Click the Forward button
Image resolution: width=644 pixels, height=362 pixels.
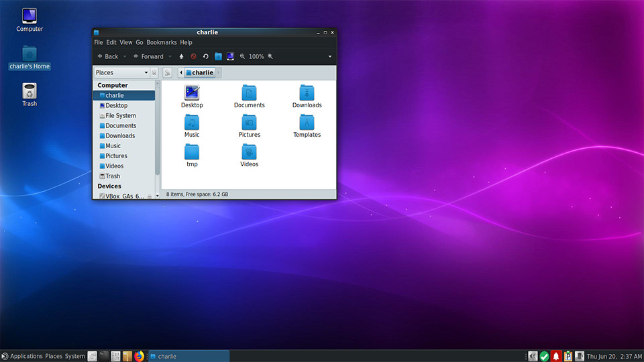coord(149,56)
